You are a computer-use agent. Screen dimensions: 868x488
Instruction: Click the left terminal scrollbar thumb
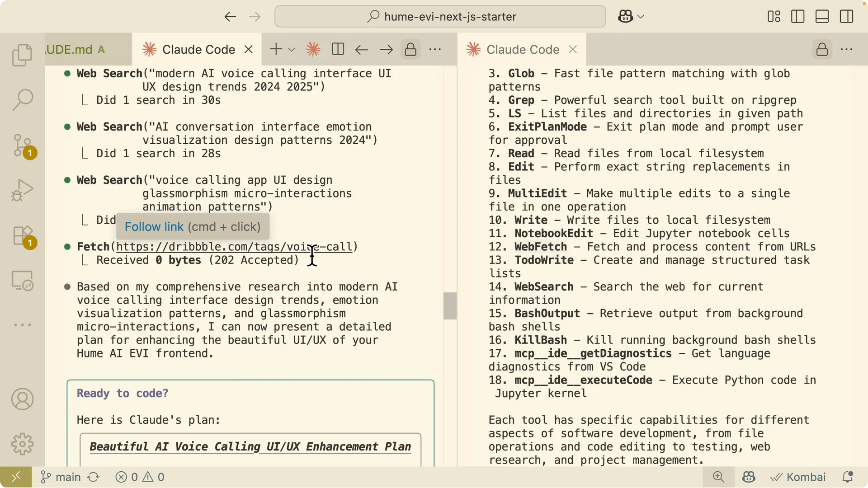pyautogui.click(x=450, y=306)
